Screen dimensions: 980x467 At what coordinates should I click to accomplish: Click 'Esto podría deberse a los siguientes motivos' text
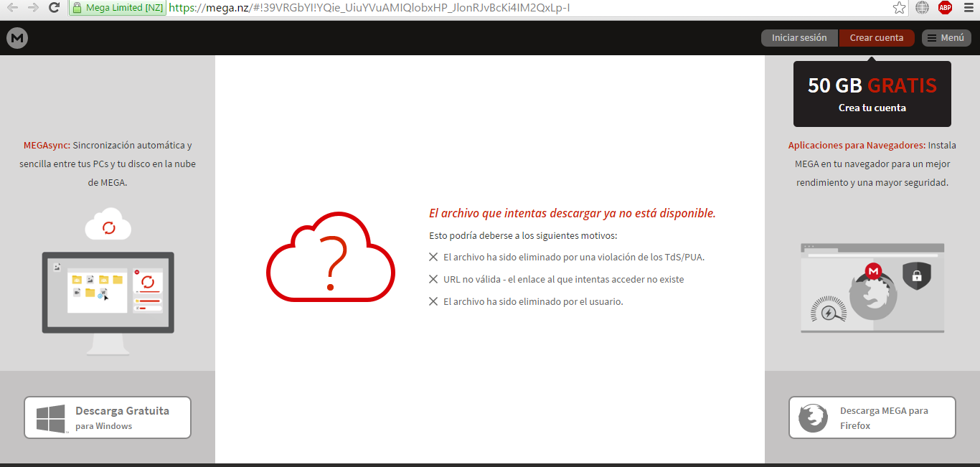pyautogui.click(x=523, y=235)
